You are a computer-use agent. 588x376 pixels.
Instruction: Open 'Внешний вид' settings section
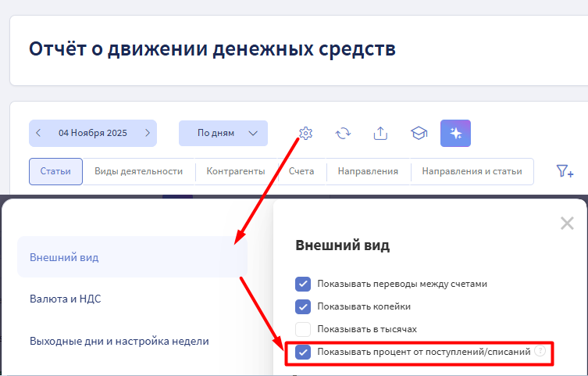(x=133, y=257)
